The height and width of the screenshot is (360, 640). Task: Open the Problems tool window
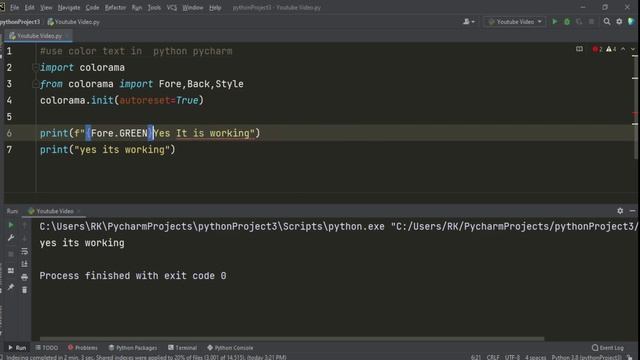(x=83, y=348)
